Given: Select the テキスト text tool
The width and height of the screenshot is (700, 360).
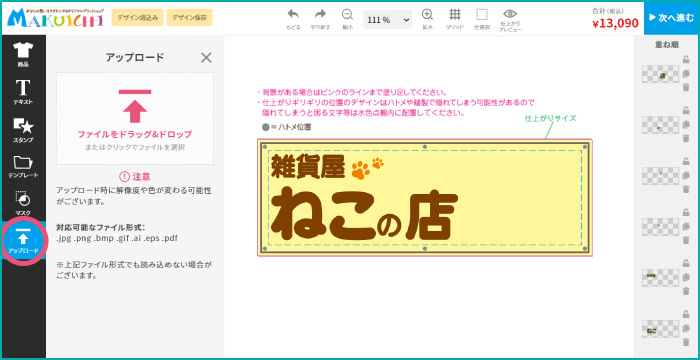Looking at the screenshot, I should point(23,92).
